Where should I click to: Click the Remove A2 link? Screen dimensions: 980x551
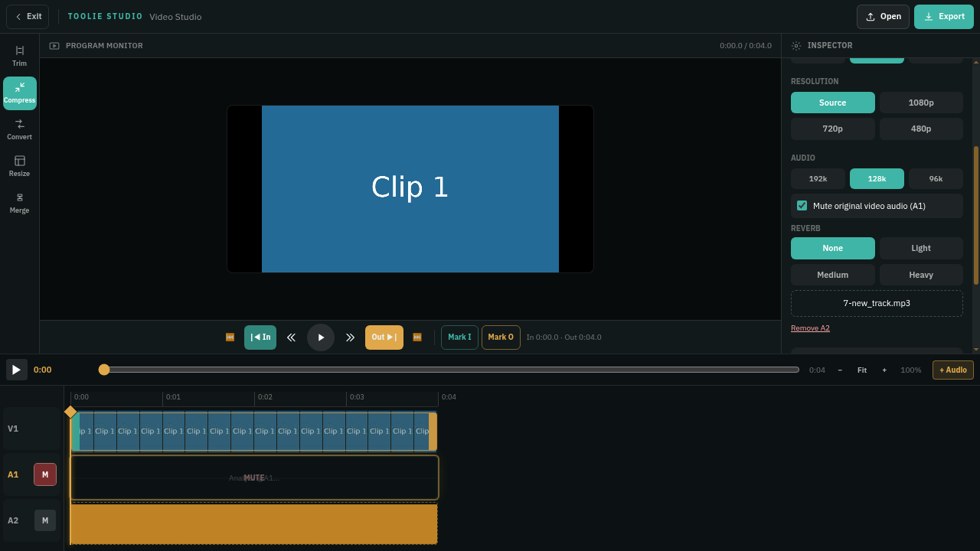[x=810, y=328]
